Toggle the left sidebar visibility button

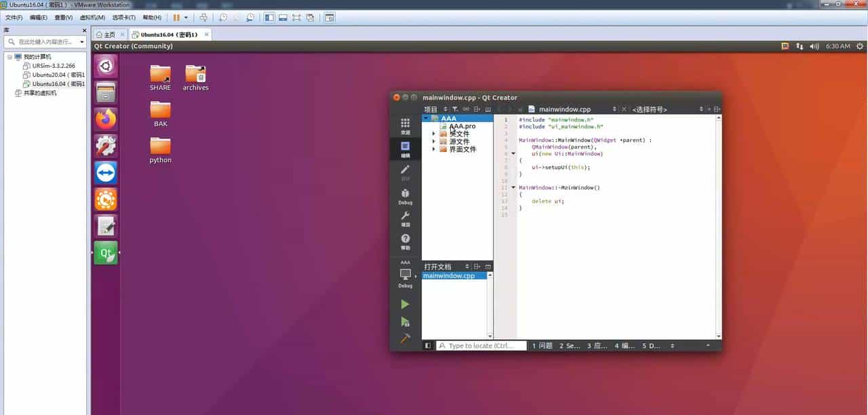428,346
